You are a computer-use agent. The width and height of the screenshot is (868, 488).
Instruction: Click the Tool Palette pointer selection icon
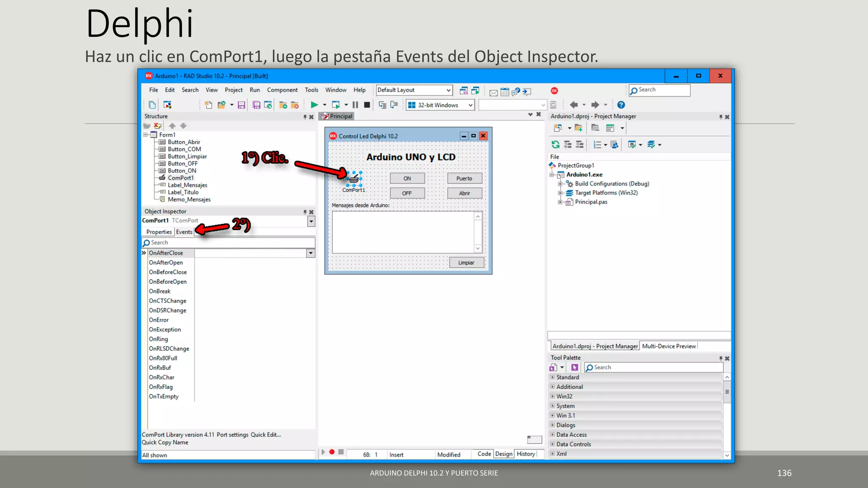(x=575, y=367)
